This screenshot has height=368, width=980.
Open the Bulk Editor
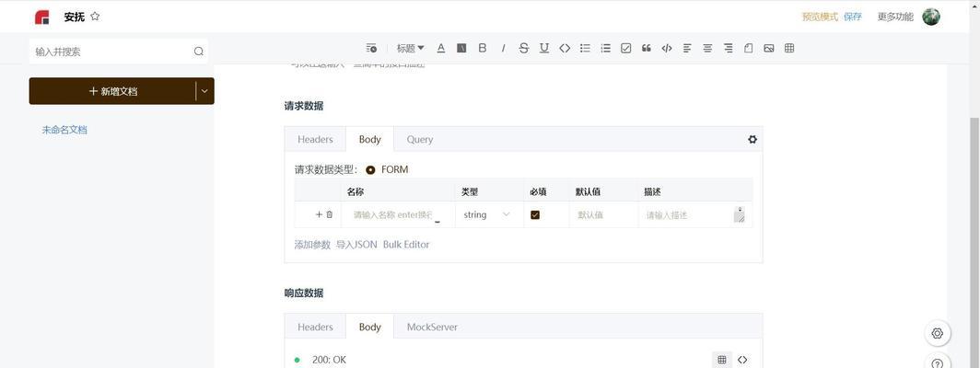(x=406, y=245)
